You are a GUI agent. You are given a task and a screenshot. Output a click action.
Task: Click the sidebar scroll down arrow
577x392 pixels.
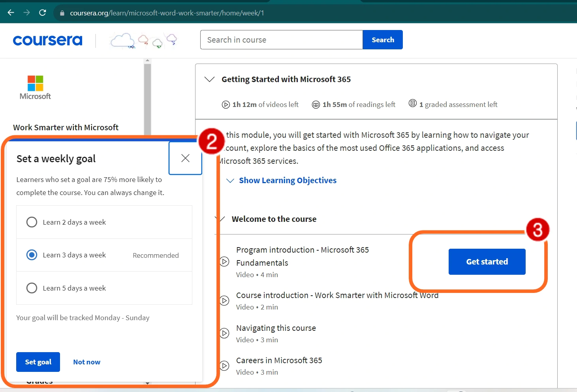click(148, 383)
